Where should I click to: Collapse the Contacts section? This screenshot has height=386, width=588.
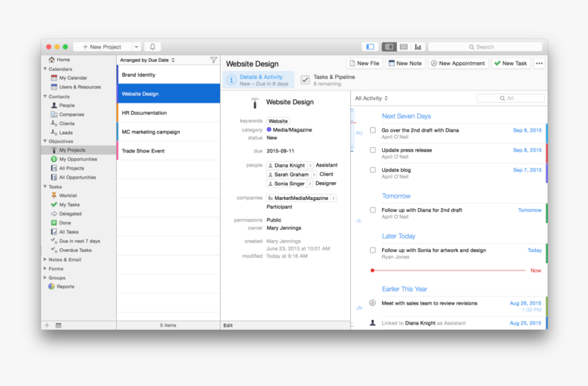(x=45, y=96)
